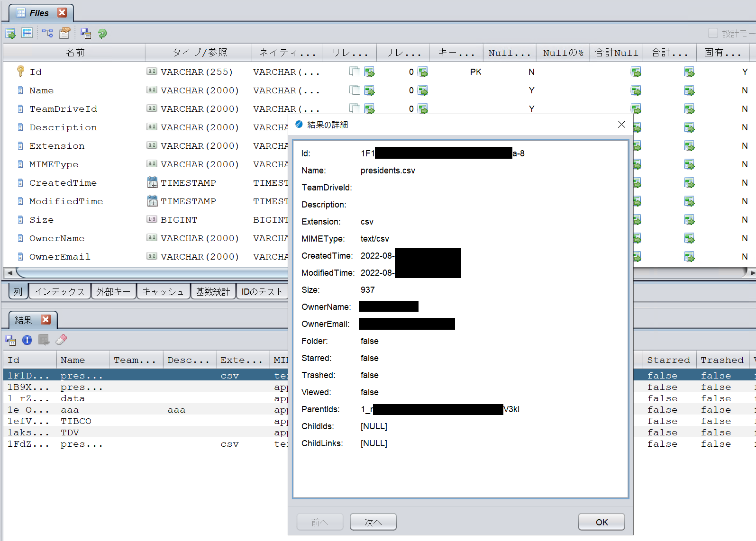Select the result row named TDV

pos(146,433)
